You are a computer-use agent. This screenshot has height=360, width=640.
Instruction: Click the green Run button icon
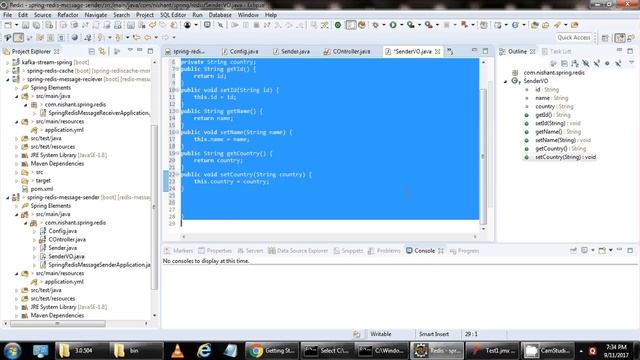pos(393,25)
